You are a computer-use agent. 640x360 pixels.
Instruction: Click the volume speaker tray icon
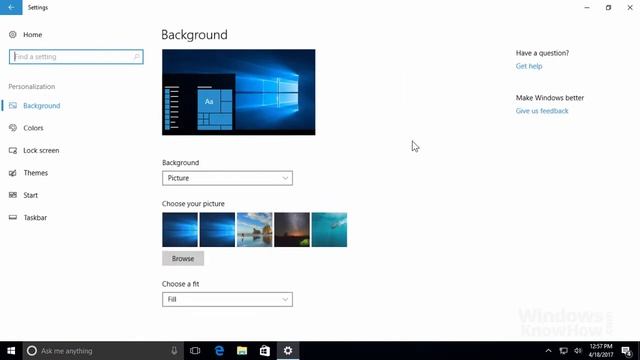pyautogui.click(x=578, y=351)
